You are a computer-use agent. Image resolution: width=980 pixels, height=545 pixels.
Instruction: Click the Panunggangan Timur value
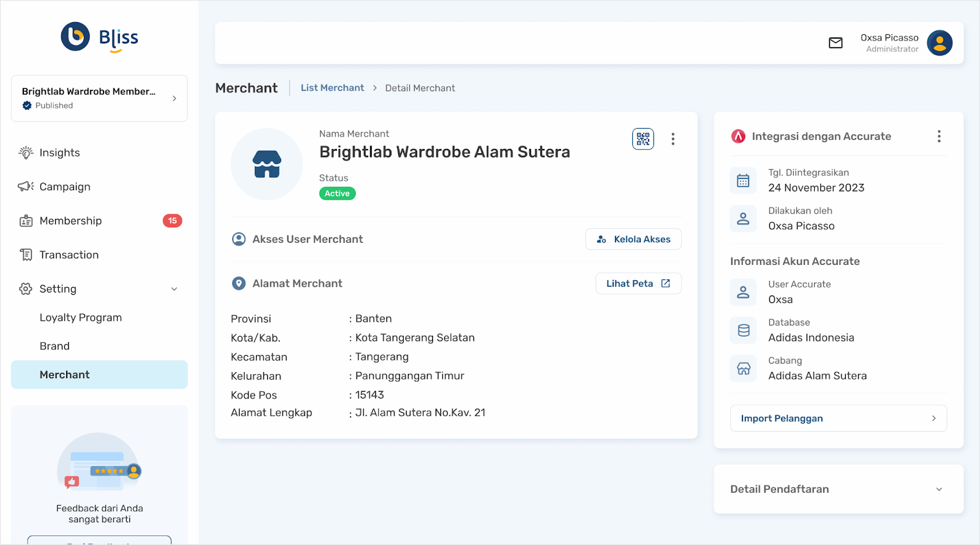click(x=410, y=376)
